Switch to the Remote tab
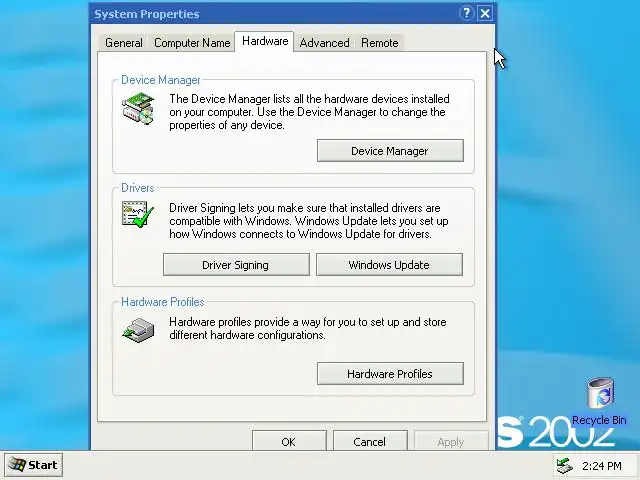640x480 pixels. tap(380, 43)
